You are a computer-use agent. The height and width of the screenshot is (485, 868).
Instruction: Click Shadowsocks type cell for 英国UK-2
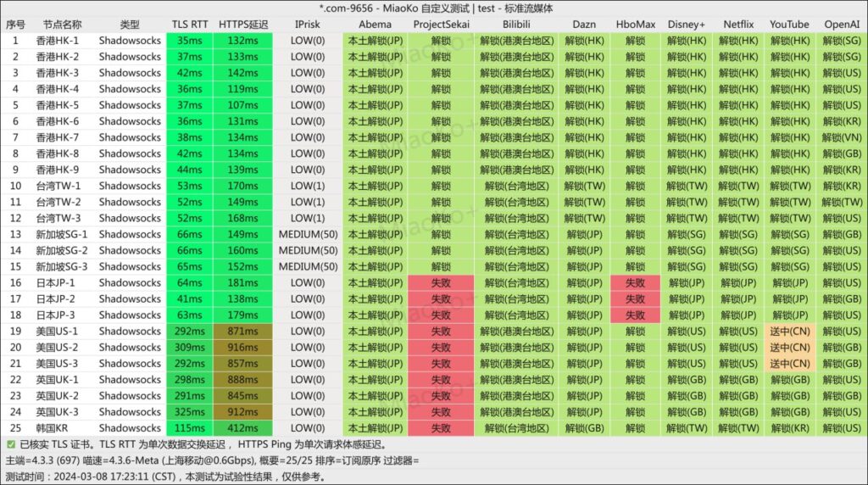pos(130,396)
